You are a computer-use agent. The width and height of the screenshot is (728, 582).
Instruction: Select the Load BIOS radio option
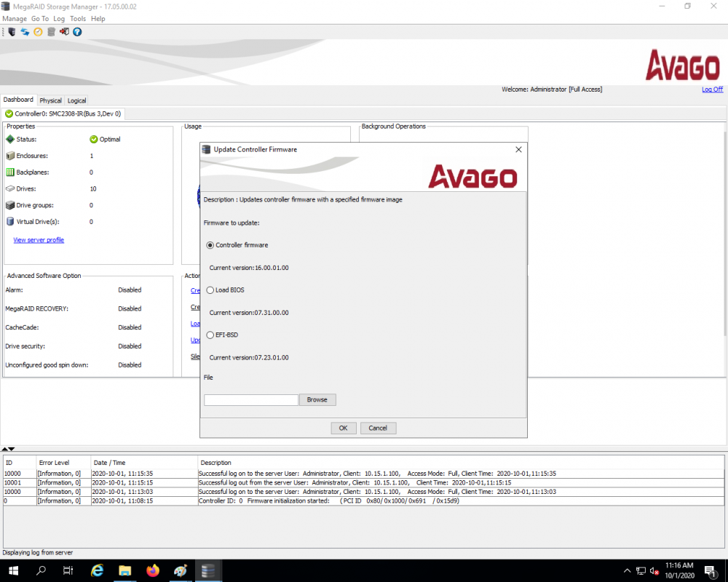pyautogui.click(x=210, y=290)
